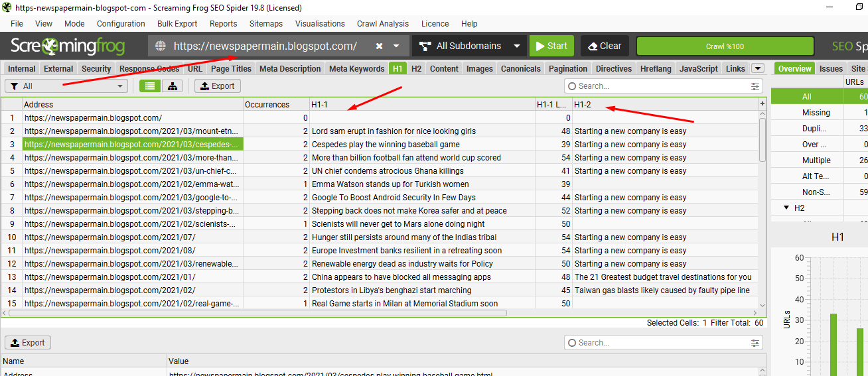Switch to the Images tab
Viewport: 868px width, 376px height.
479,69
